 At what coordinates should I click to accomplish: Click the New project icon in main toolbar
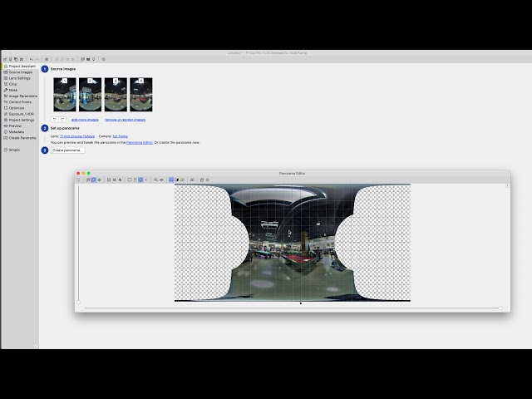(5, 59)
